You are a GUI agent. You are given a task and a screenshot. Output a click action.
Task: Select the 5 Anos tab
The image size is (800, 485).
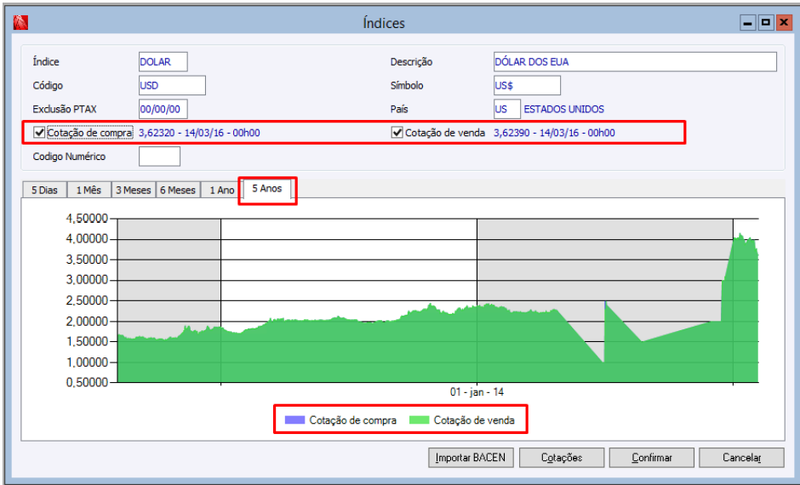pos(267,189)
